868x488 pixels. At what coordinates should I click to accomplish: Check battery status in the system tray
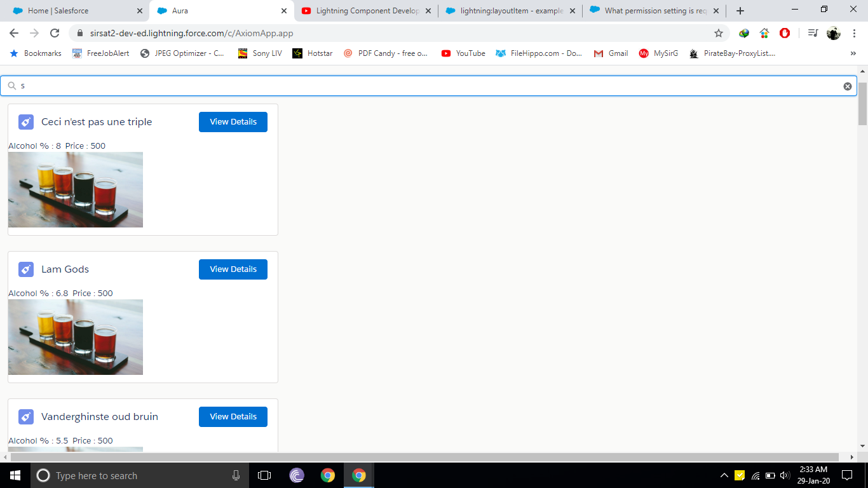click(770, 475)
